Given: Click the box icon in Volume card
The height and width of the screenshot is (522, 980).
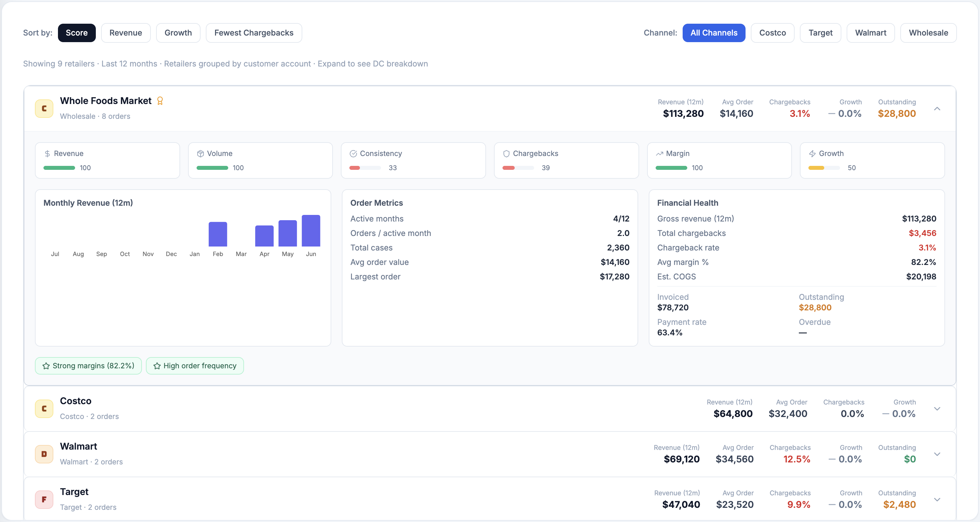Looking at the screenshot, I should click(201, 154).
